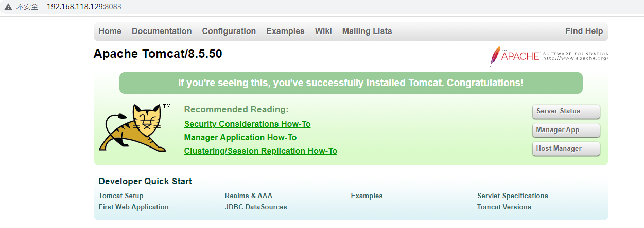Follow the First Web Application link
This screenshot has width=644, height=228.
134,207
